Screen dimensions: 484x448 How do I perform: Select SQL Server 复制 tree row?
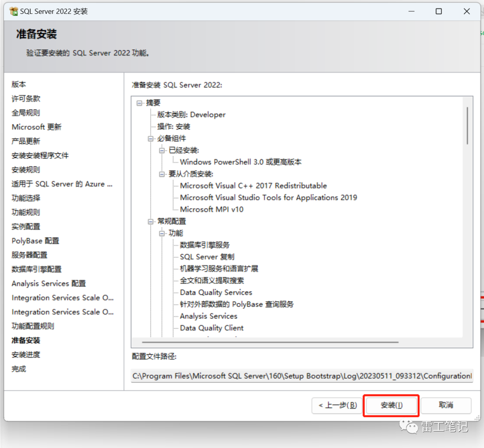[x=207, y=257]
